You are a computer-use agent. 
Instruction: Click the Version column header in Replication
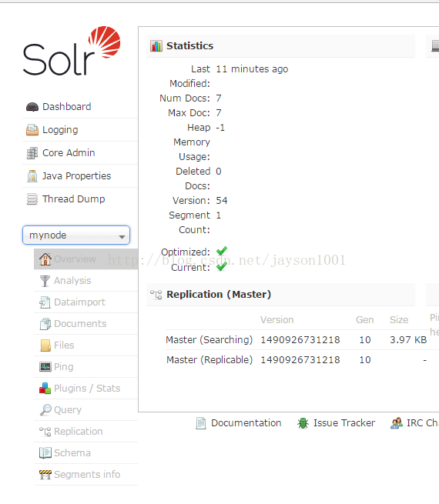click(x=277, y=320)
